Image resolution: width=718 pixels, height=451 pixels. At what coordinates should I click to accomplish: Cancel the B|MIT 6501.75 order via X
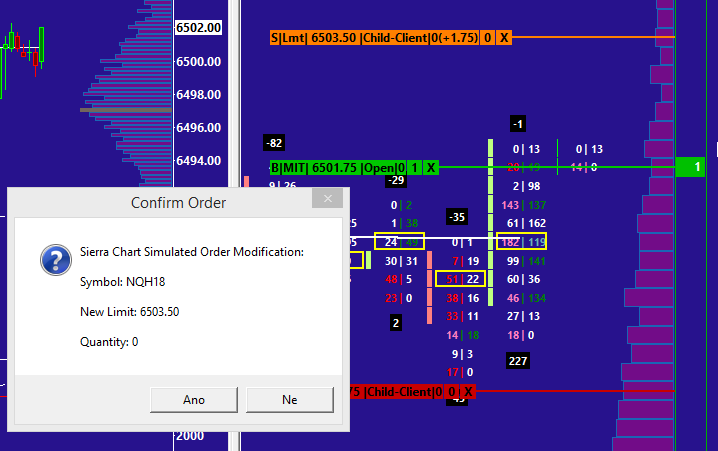[x=431, y=168]
